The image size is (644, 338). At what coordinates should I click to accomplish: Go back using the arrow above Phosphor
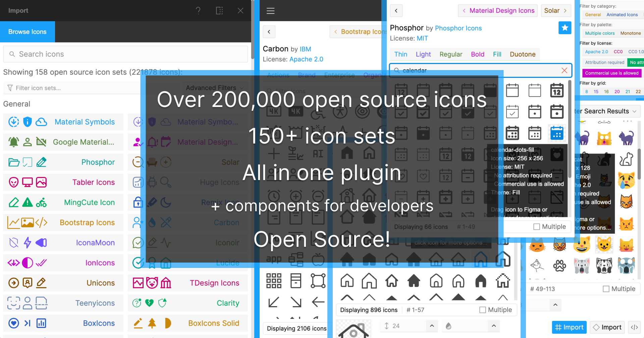[396, 11]
